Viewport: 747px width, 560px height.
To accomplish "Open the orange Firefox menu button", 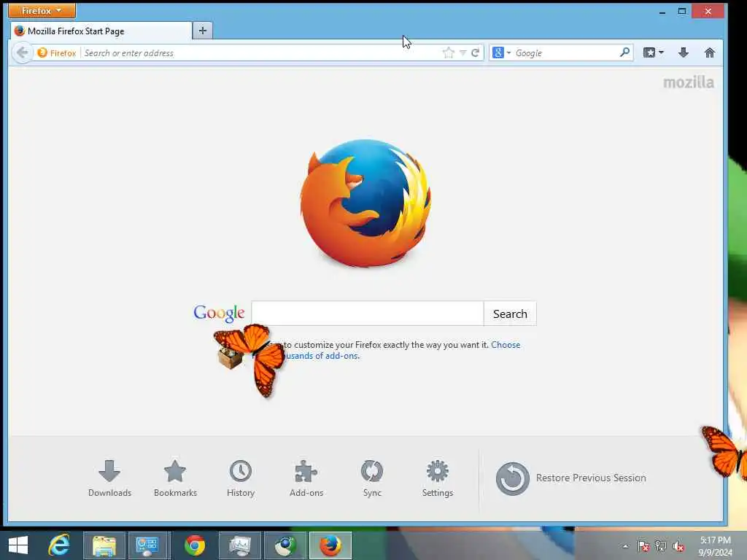I will tap(42, 10).
